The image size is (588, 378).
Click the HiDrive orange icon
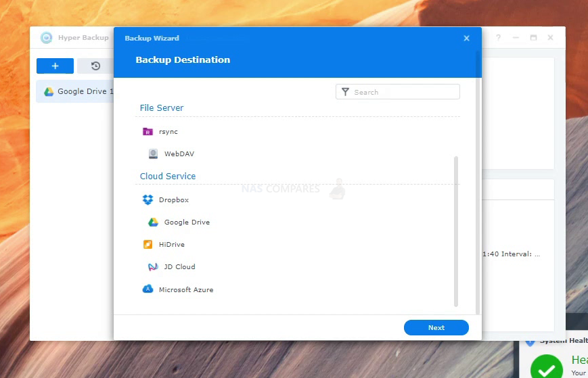pos(148,244)
